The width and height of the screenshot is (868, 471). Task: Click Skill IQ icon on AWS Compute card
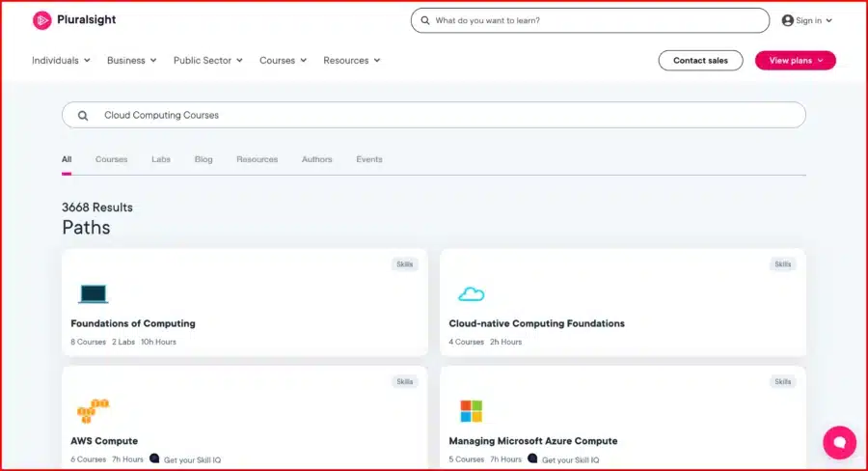[154, 458]
